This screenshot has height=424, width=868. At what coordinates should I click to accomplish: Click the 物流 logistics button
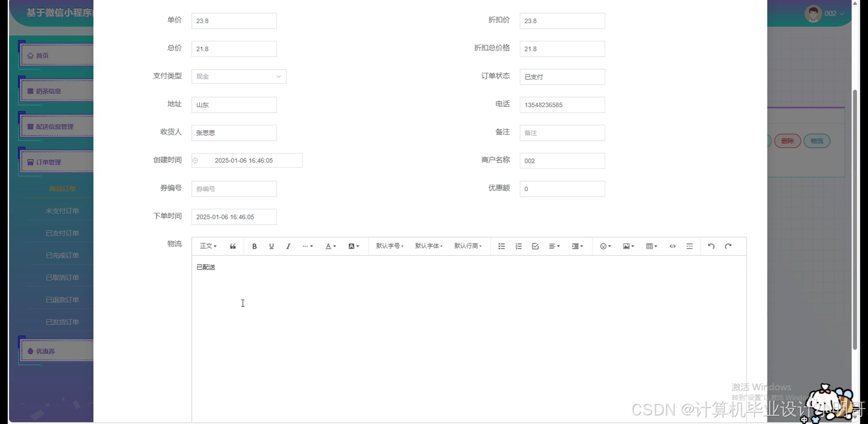click(x=817, y=141)
